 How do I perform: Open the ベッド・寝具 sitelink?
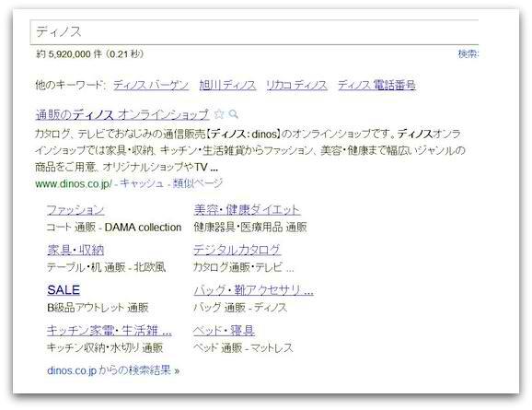pos(224,330)
